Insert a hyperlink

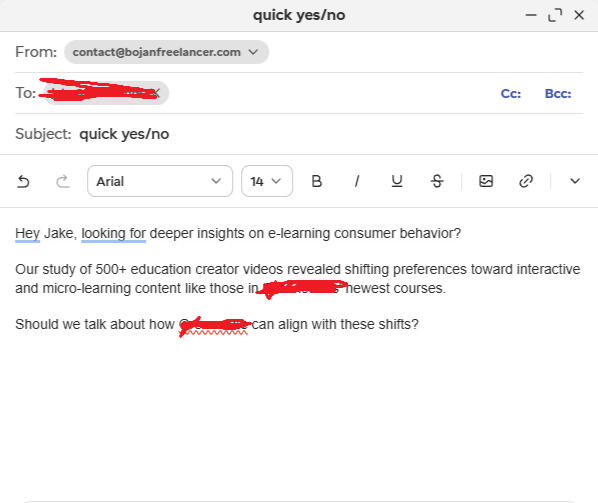click(x=526, y=181)
